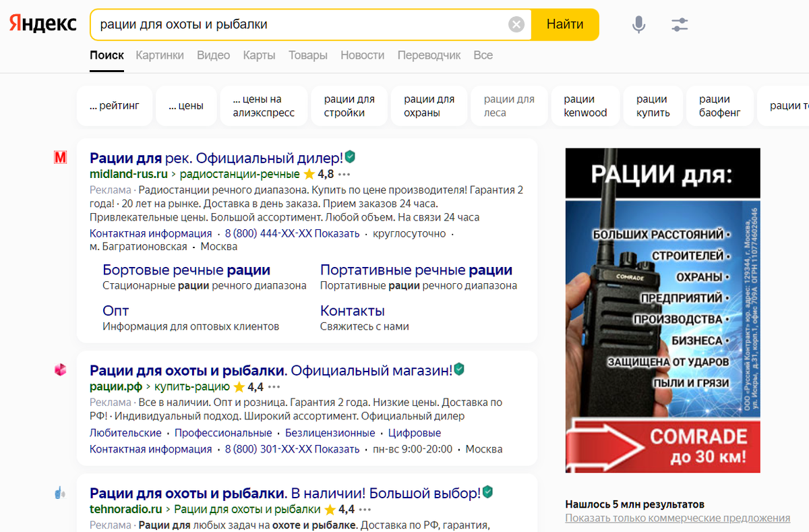Open the Безлицензионные sitelink
Screen dimensions: 809x532
(330, 433)
